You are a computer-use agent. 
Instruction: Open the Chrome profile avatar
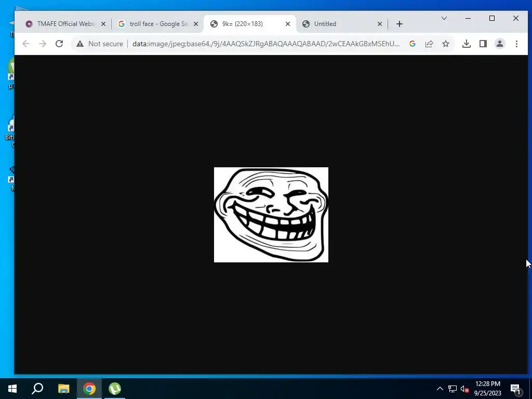tap(500, 44)
